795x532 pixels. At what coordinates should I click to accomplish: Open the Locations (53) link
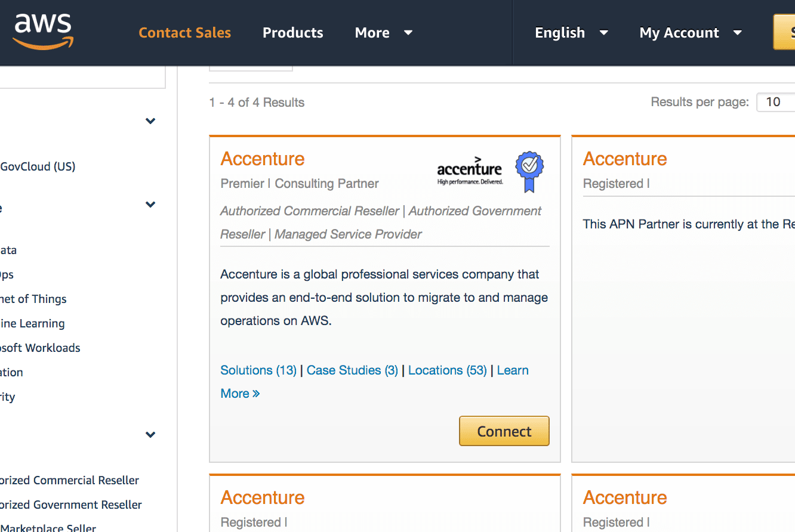click(x=448, y=370)
